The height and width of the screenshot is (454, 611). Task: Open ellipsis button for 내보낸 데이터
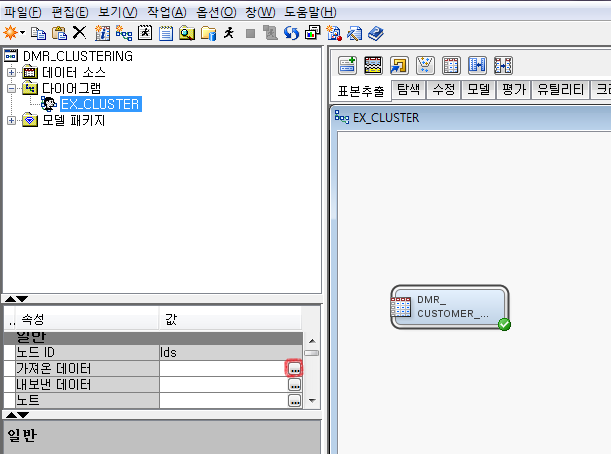pos(294,385)
